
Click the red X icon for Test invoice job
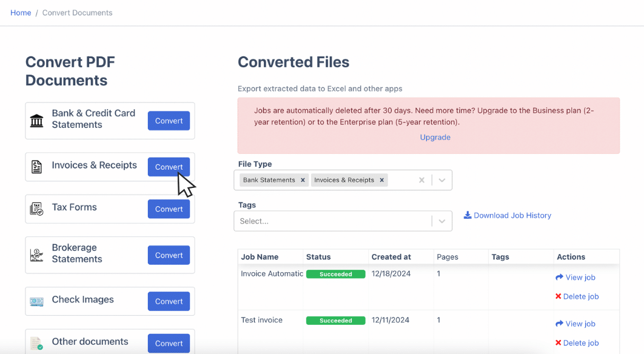pyautogui.click(x=558, y=342)
